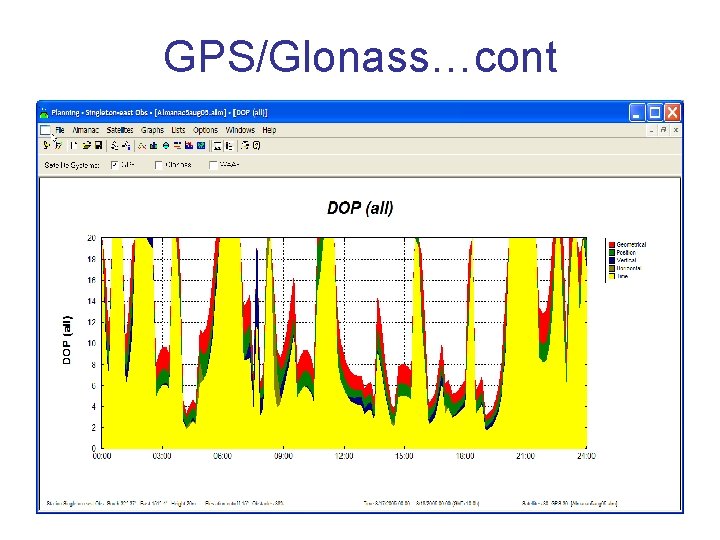Enable the Glonass satellite system checkbox
This screenshot has height=540, width=720.
click(158, 165)
